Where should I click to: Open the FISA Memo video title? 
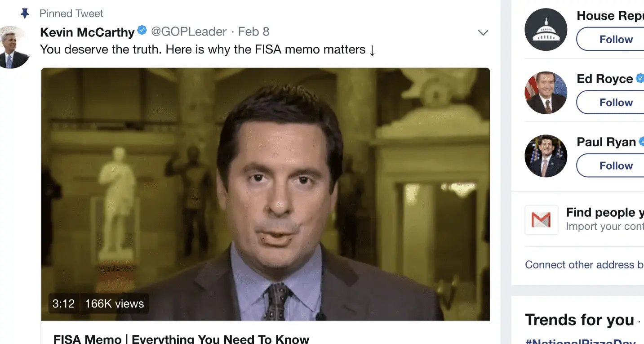181,339
